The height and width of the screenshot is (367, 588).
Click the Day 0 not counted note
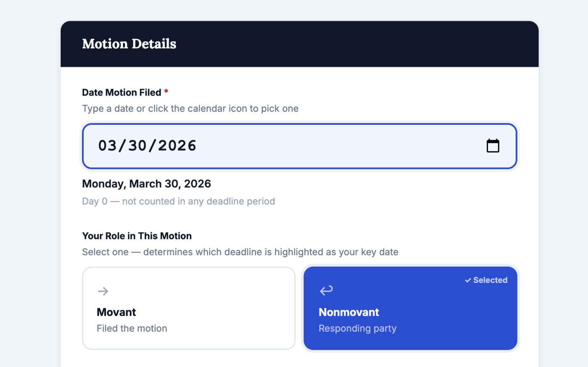pyautogui.click(x=178, y=201)
